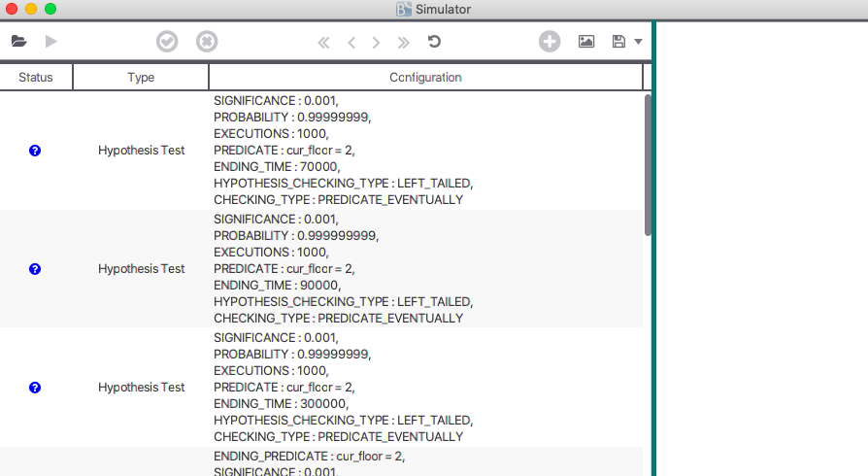Click the image icon in toolbar
The height and width of the screenshot is (476, 868).
coord(586,42)
